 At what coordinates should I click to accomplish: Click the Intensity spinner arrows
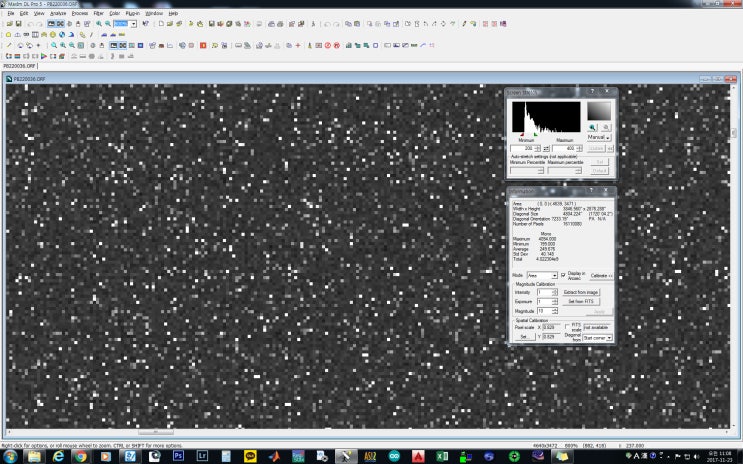(x=555, y=292)
